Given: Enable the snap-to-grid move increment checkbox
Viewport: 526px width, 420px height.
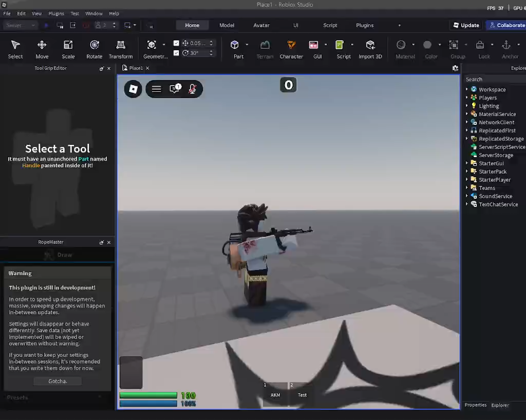Looking at the screenshot, I should (x=176, y=43).
